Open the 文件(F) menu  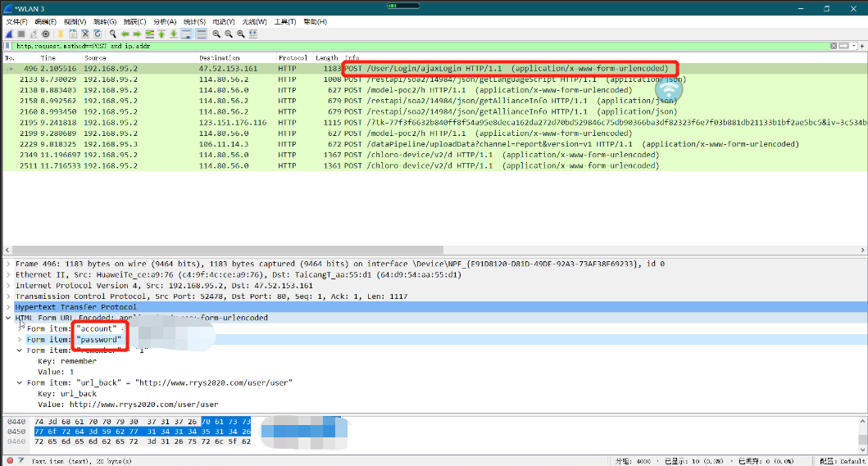[16, 21]
